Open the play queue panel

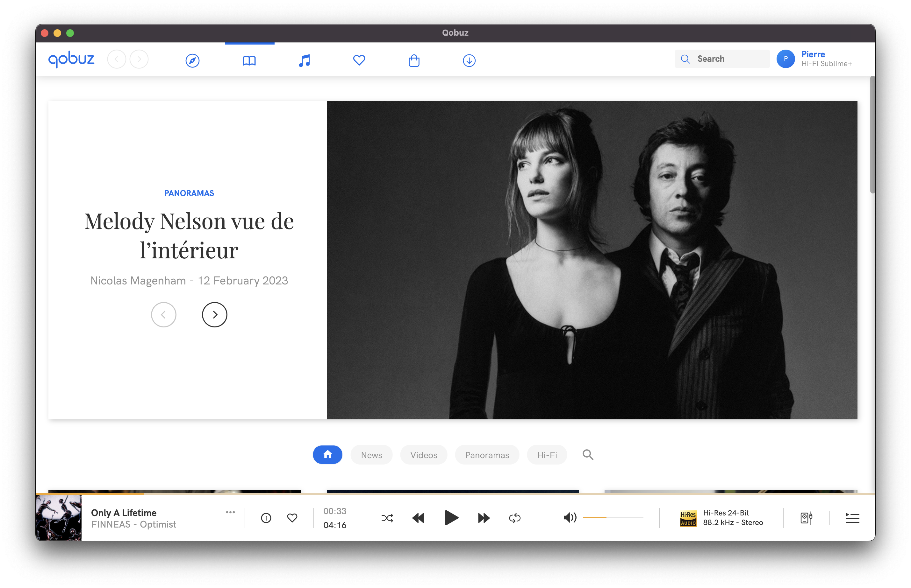coord(852,518)
